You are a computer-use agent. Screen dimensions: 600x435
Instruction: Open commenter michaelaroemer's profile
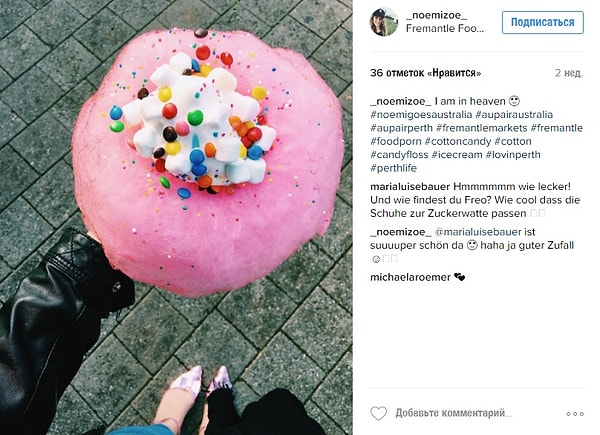410,277
